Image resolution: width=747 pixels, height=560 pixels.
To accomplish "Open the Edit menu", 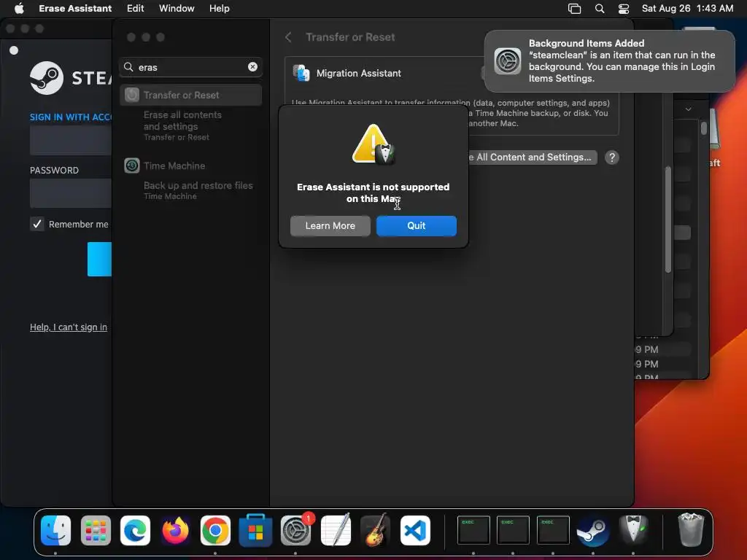I will point(135,8).
